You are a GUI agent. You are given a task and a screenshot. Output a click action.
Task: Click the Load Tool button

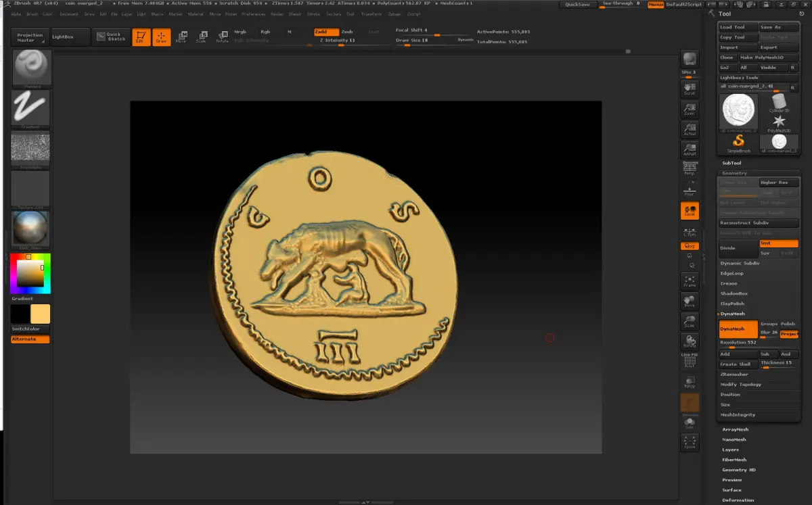click(x=738, y=27)
